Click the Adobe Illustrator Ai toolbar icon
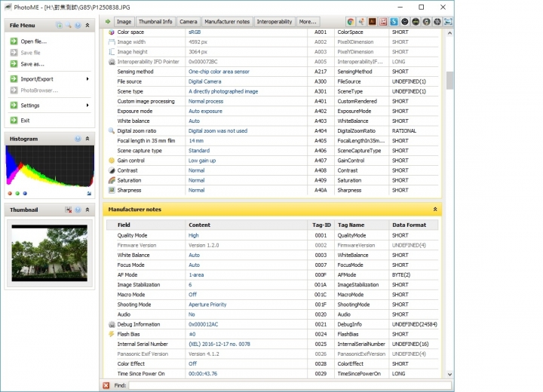 (373, 22)
